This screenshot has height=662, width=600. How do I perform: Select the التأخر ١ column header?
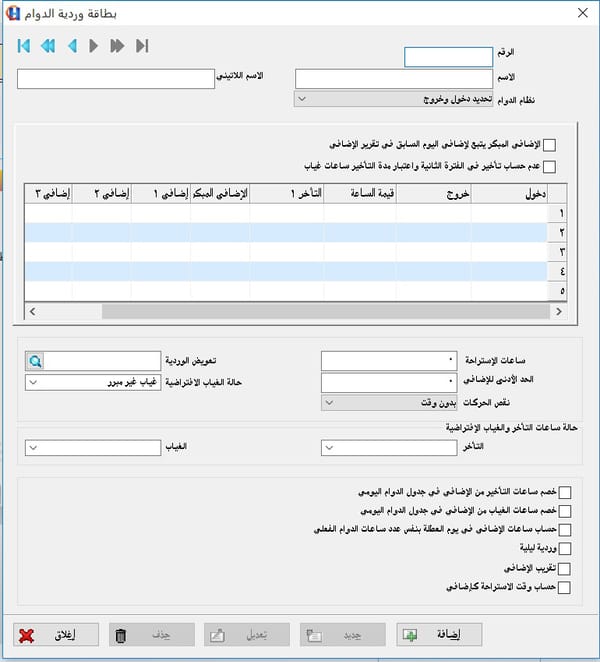287,194
